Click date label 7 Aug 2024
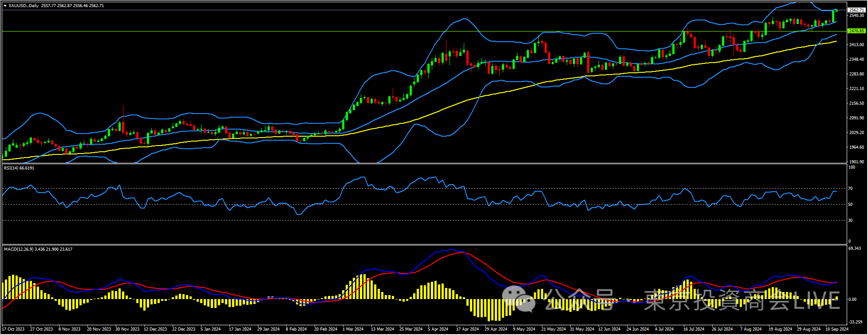868x335 pixels. point(751,329)
